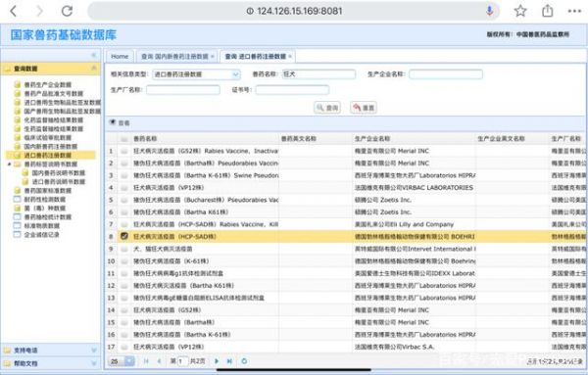The width and height of the screenshot is (588, 375).
Task: Open the 相关信息类型 dropdown
Action: [235, 74]
